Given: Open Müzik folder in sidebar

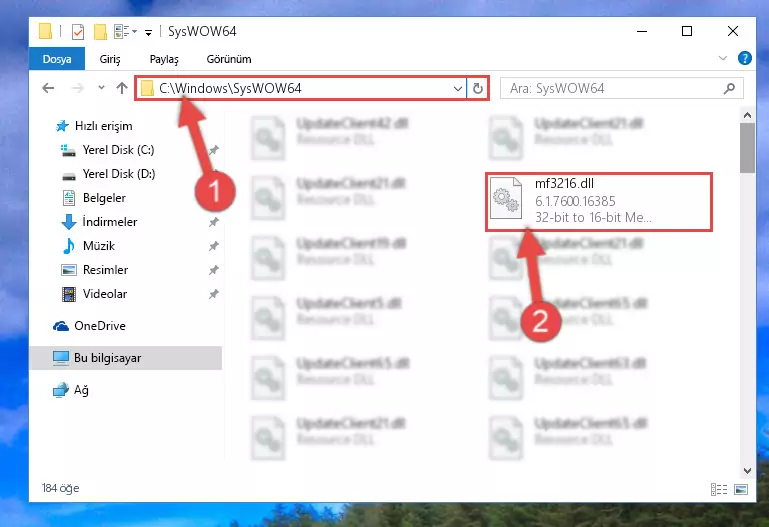Looking at the screenshot, I should (x=99, y=246).
